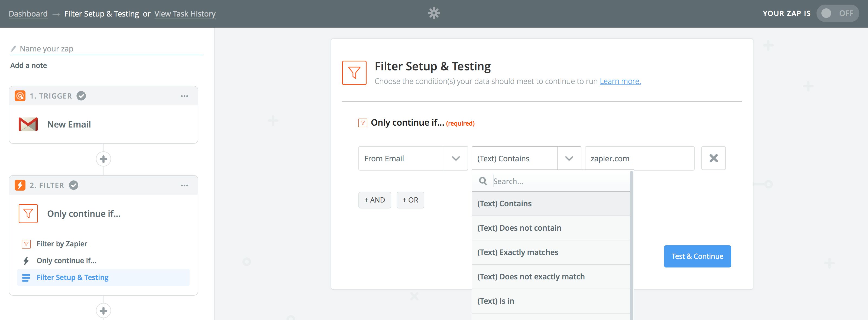Remove the filter condition with X icon
868x320 pixels.
click(x=713, y=158)
